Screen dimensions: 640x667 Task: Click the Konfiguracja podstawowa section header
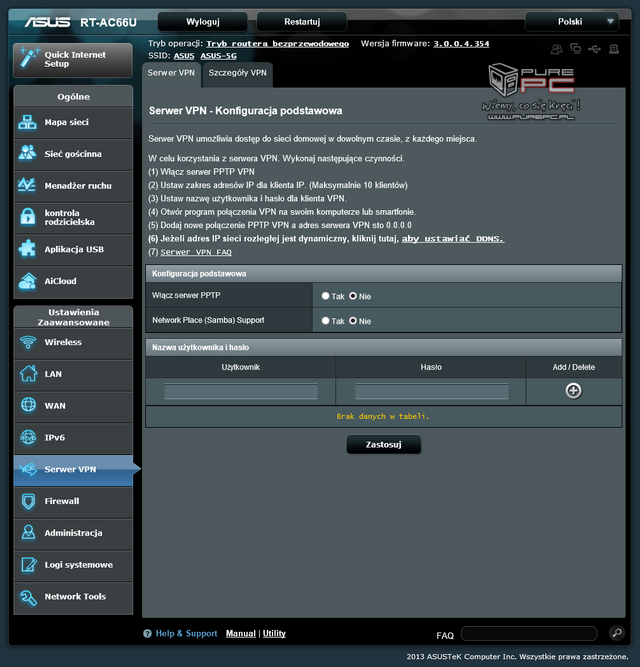coord(384,274)
